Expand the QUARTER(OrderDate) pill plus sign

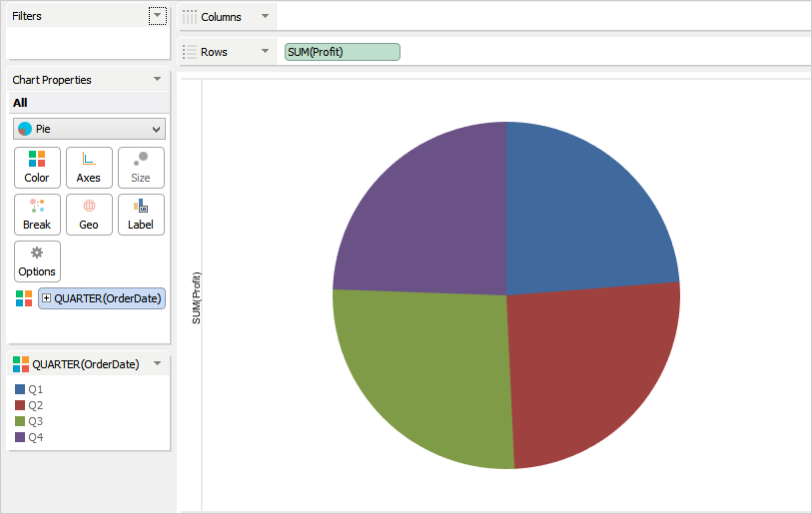point(47,298)
